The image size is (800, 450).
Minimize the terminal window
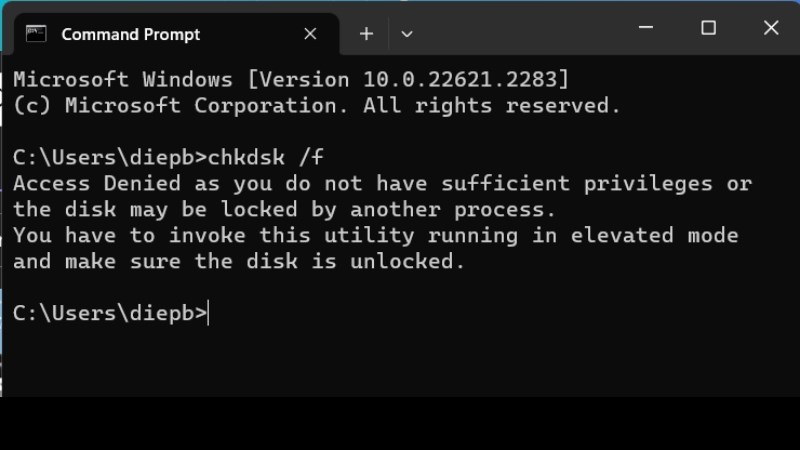[646, 28]
